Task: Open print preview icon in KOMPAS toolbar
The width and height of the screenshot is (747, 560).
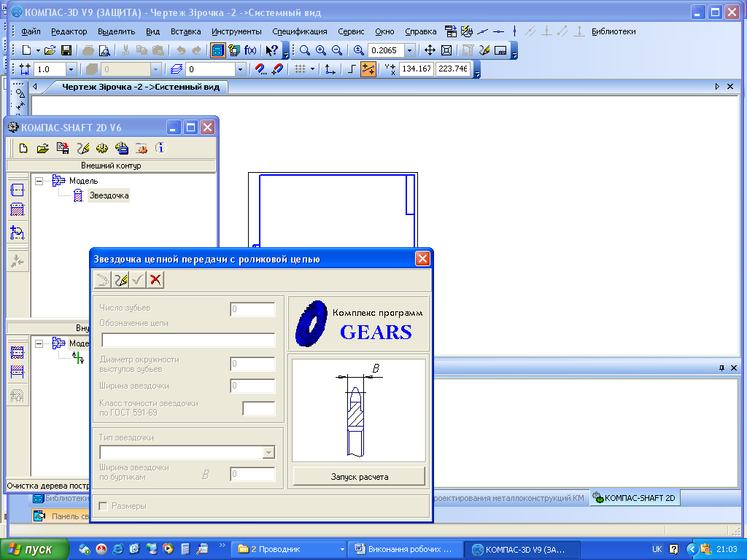Action: 104,50
